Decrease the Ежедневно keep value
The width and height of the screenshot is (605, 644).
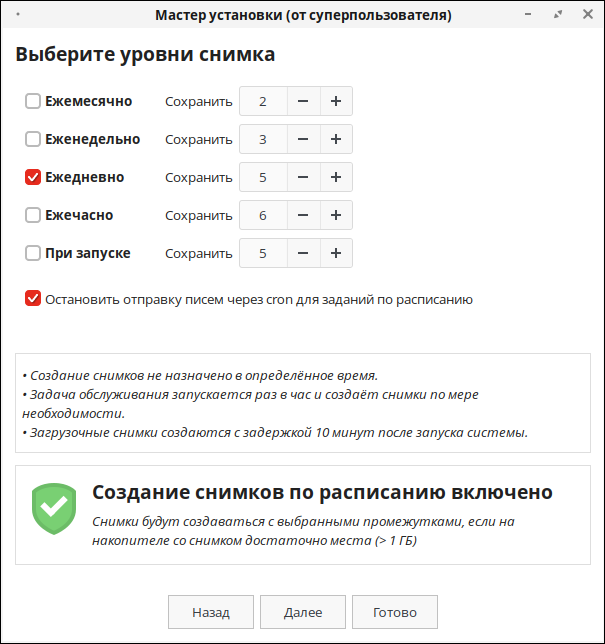coord(303,177)
